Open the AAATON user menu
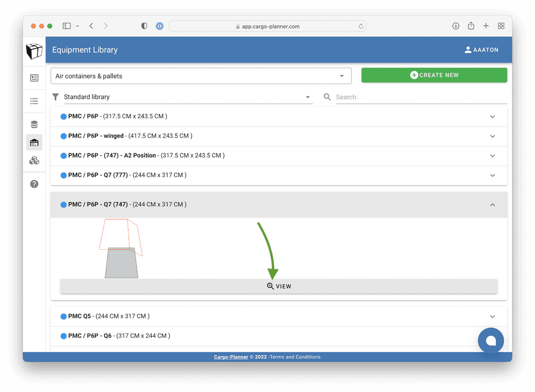Screen dimensions: 535x392 click(481, 50)
